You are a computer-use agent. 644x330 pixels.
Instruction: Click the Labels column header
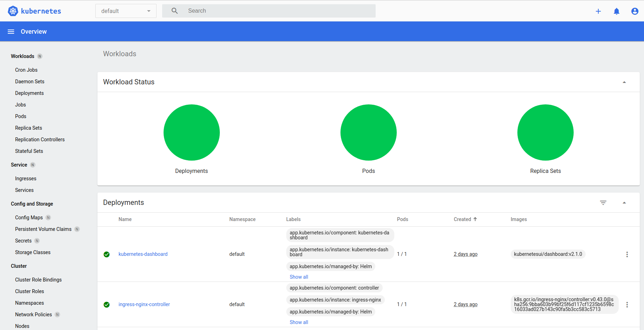[293, 219]
